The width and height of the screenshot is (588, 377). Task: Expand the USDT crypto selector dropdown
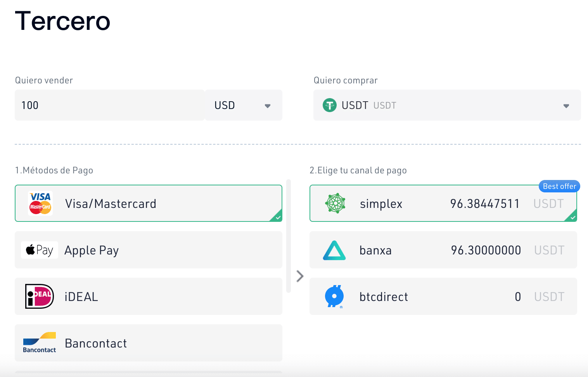(x=447, y=105)
